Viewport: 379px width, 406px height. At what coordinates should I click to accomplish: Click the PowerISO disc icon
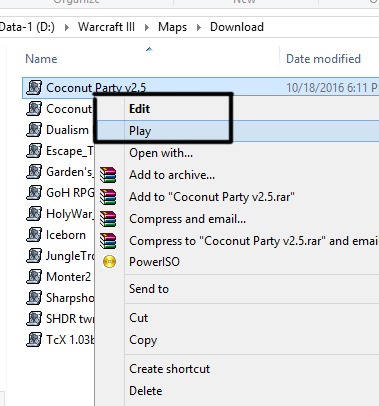pyautogui.click(x=109, y=262)
